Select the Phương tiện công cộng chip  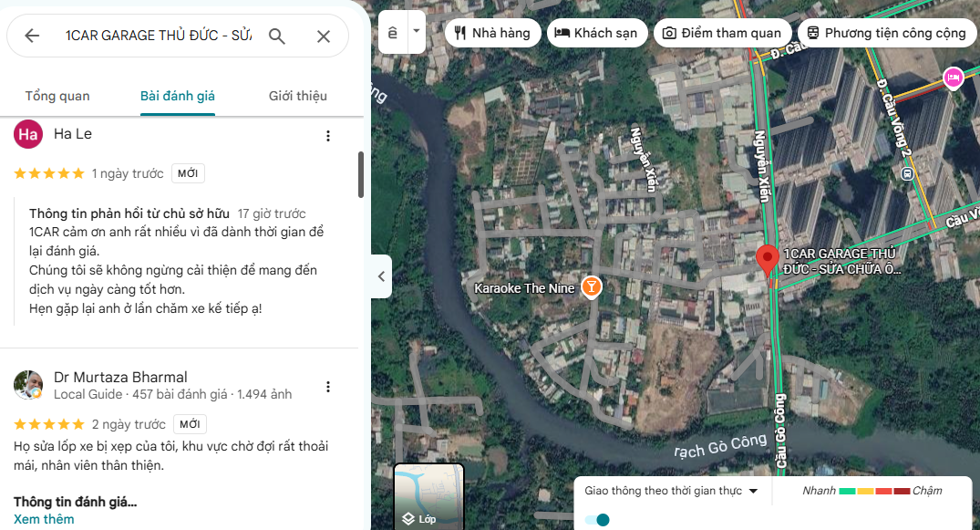(x=886, y=33)
